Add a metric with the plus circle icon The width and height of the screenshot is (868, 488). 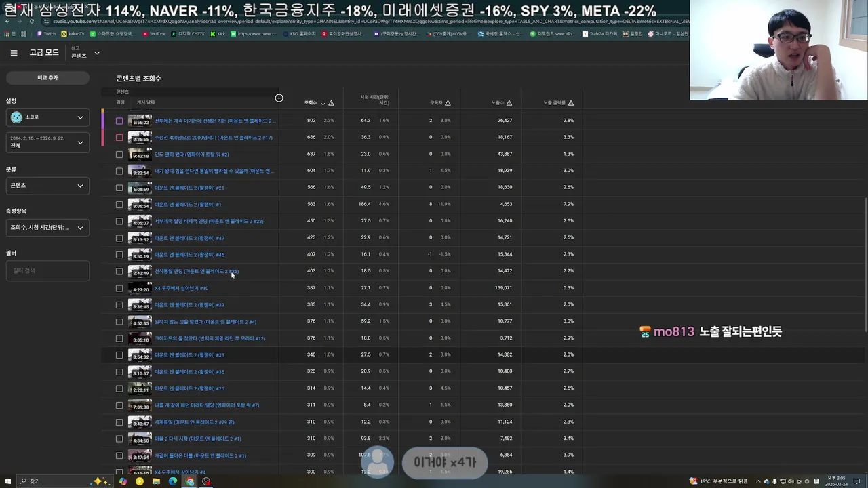279,98
